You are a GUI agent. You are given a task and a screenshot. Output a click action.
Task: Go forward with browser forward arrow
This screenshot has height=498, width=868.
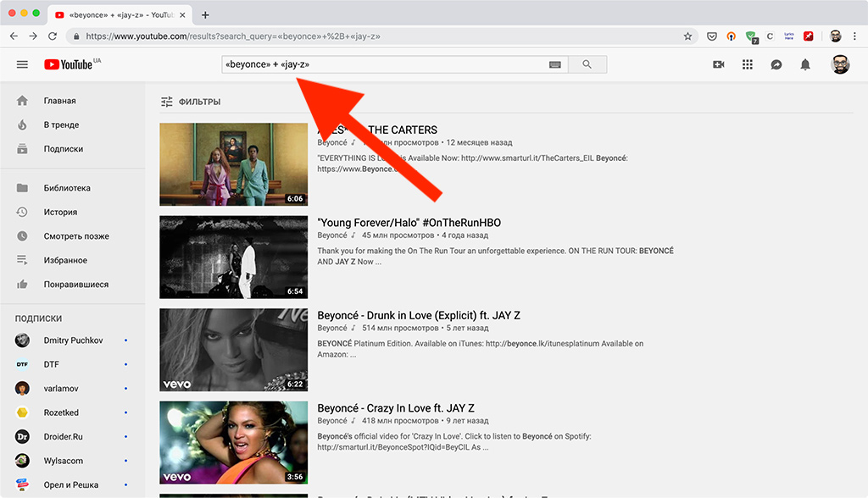tap(33, 36)
